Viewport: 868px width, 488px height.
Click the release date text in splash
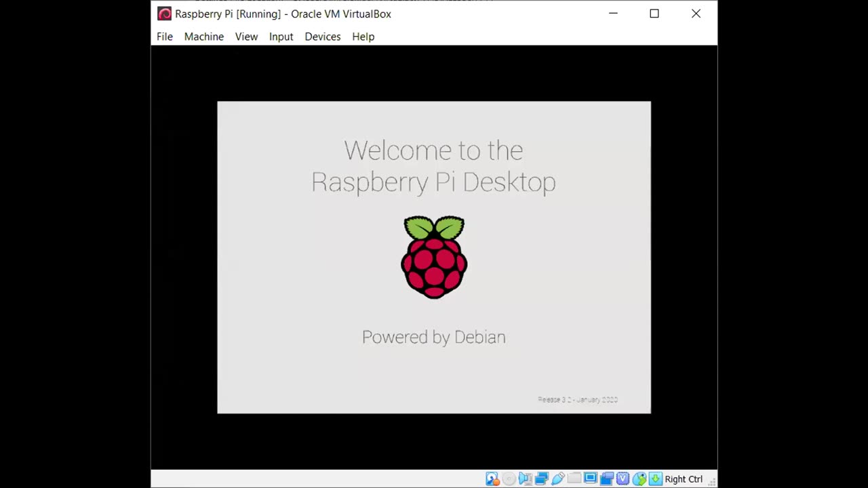click(x=578, y=400)
